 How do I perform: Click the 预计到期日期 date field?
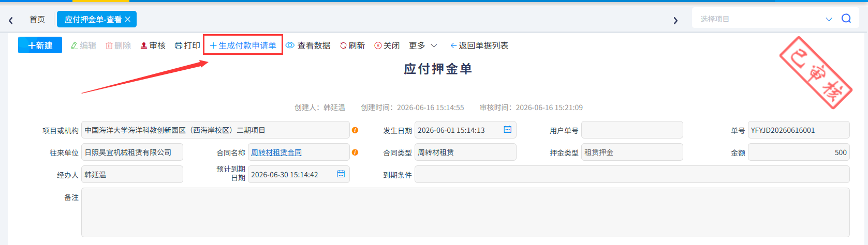tap(299, 175)
